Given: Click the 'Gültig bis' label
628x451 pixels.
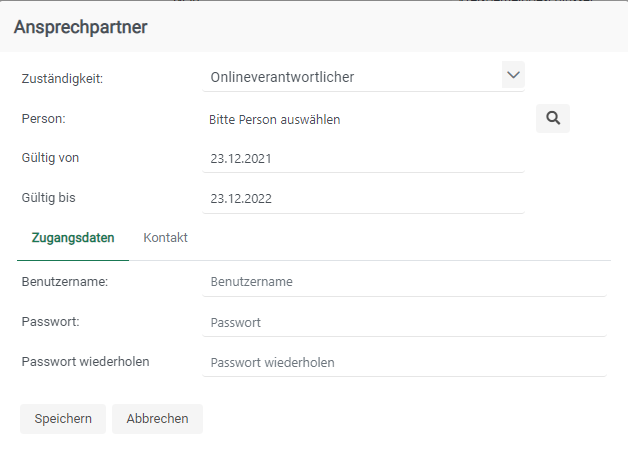Looking at the screenshot, I should coord(48,197).
